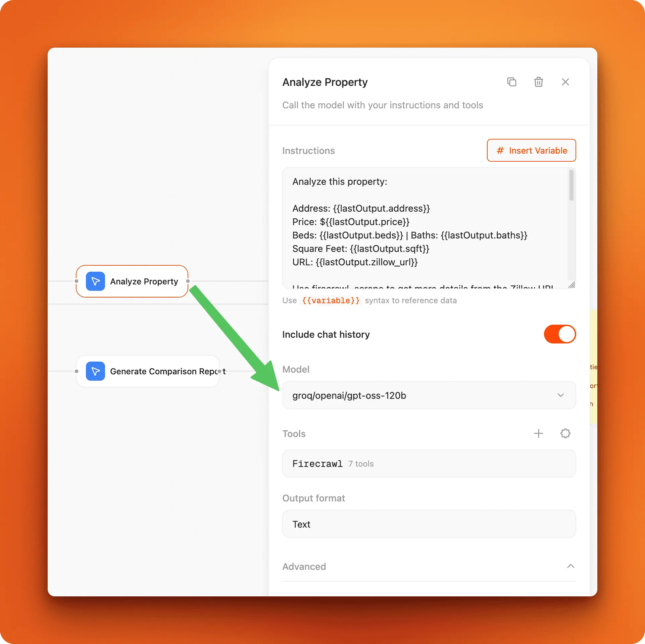Click inside the Instructions text area

(403, 228)
